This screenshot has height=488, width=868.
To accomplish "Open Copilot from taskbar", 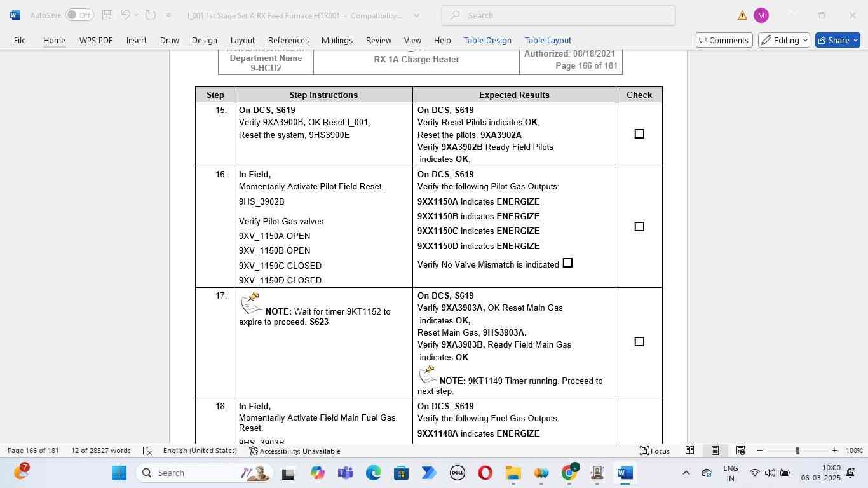I will click(317, 473).
